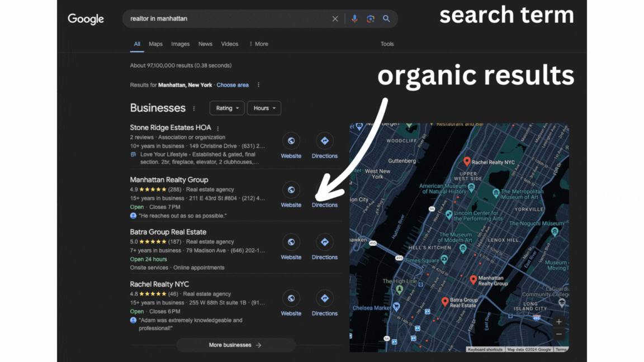Click Directions icon for Stone Ridge Estates HOA
644x362 pixels.
[x=324, y=141]
